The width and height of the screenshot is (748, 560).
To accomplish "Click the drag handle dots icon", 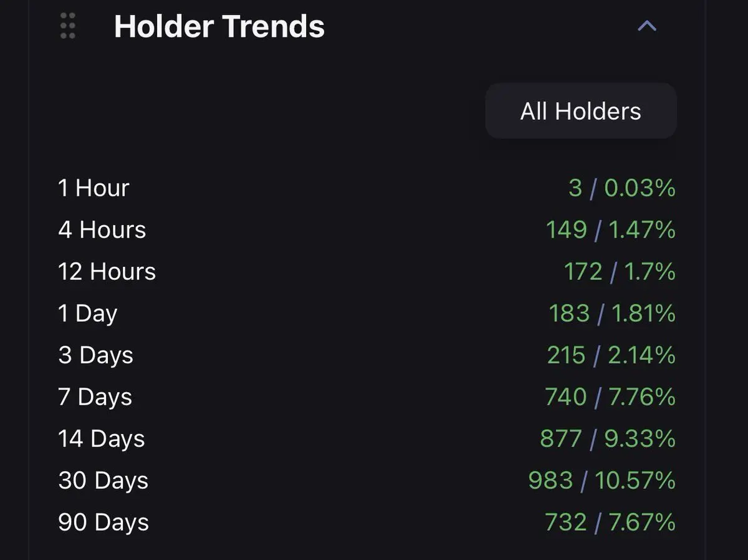I will pyautogui.click(x=68, y=26).
